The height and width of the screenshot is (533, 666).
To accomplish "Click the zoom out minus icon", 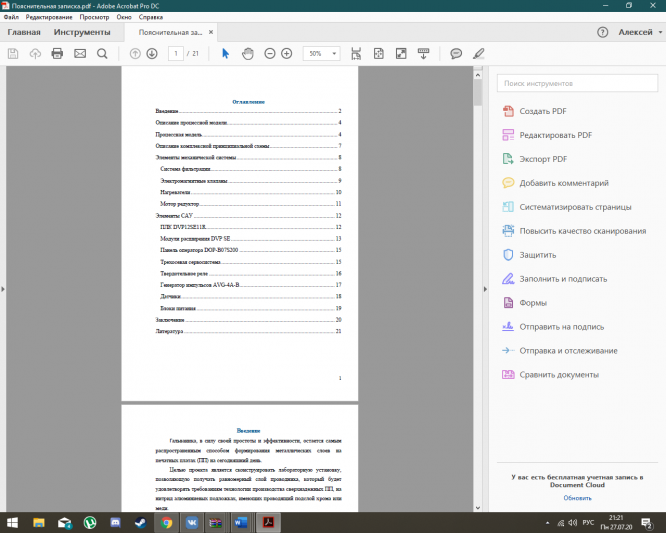I will (270, 53).
